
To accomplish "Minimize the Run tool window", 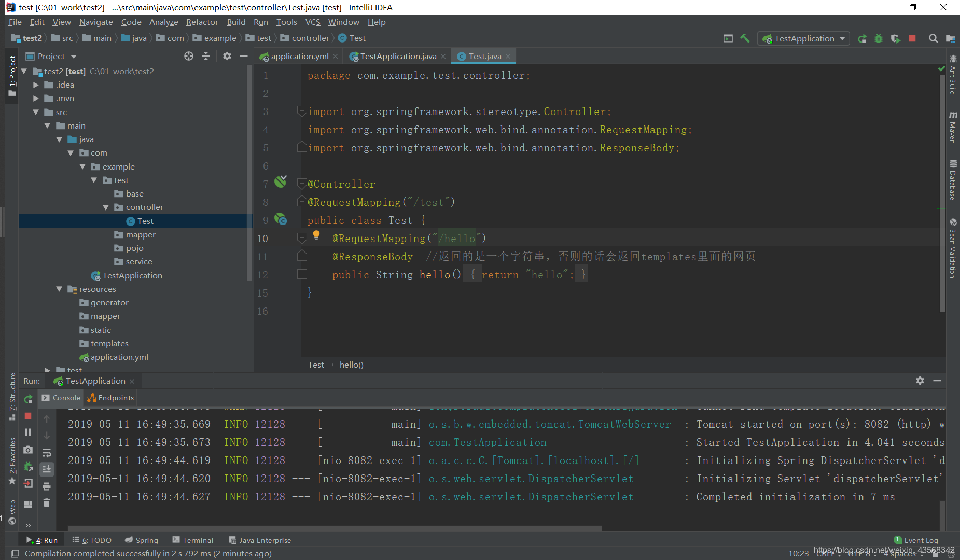I will pos(937,381).
